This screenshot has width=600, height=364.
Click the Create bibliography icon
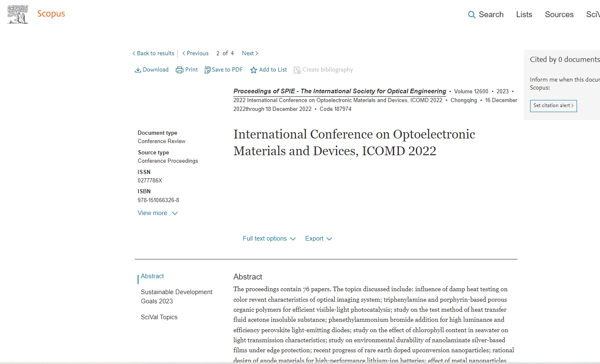(297, 70)
